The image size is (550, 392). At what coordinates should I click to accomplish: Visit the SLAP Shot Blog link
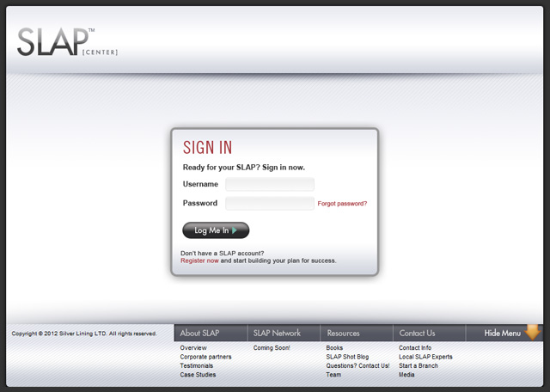click(347, 357)
